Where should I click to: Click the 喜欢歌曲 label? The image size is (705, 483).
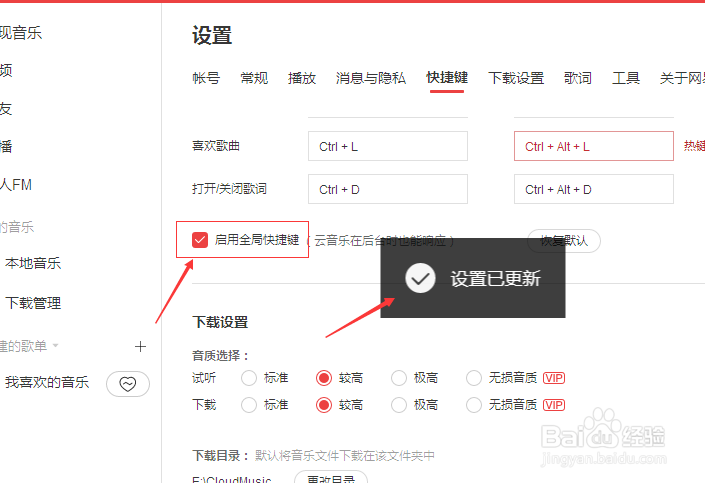(216, 146)
